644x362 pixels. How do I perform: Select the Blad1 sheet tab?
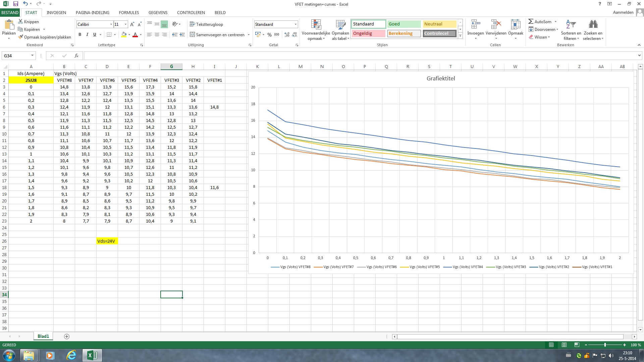(43, 336)
